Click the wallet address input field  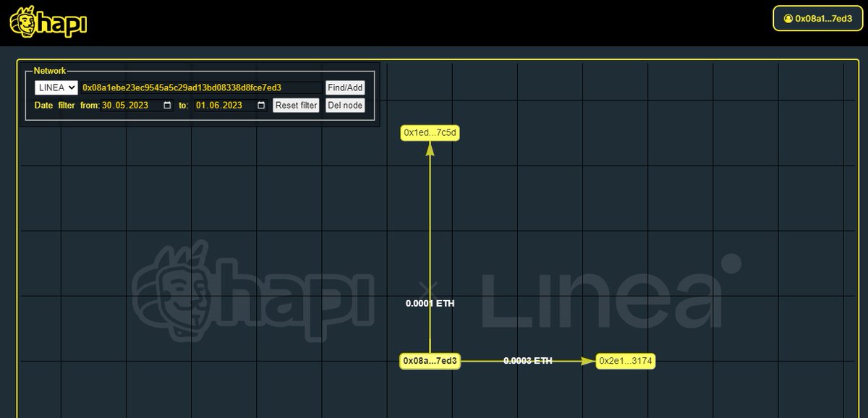click(x=201, y=88)
